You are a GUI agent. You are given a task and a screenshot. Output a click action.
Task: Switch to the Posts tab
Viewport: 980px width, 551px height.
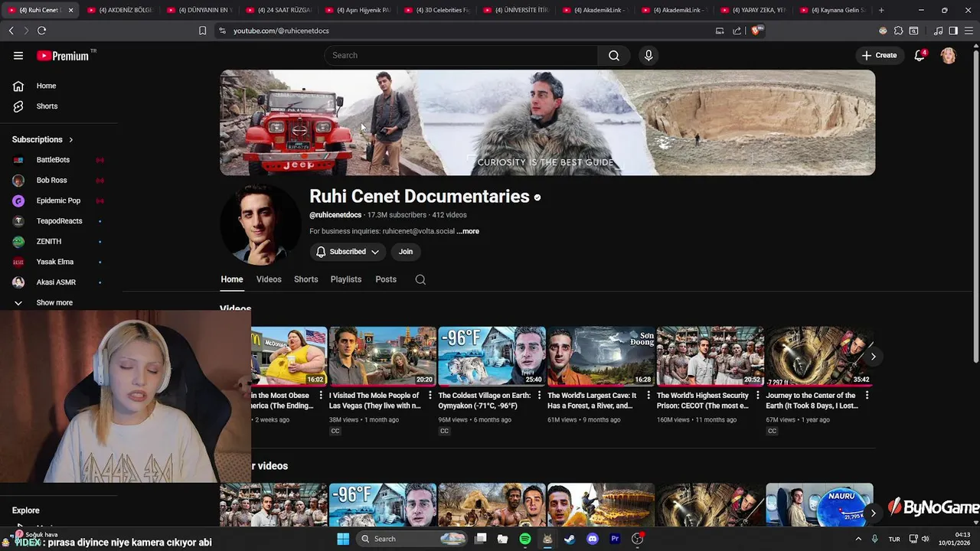tap(386, 279)
